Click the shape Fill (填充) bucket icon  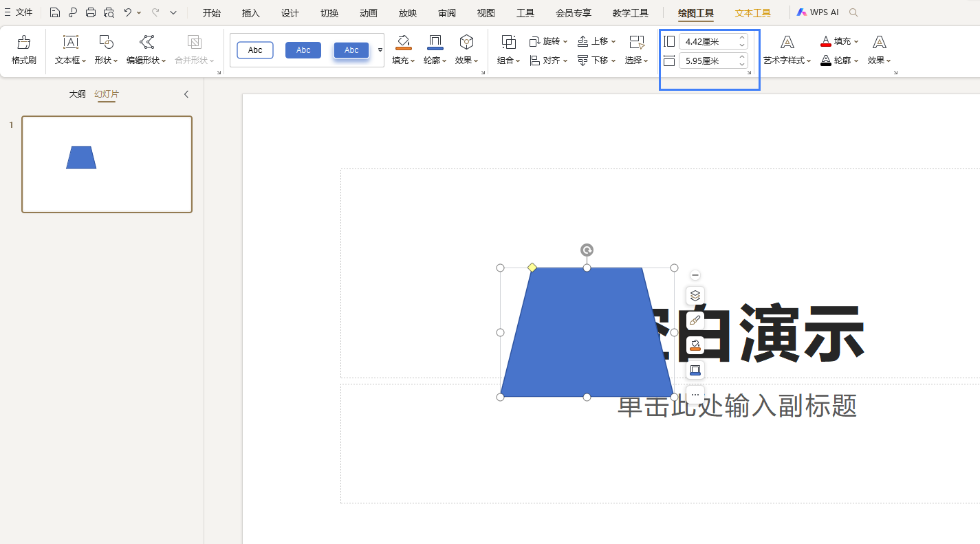[x=404, y=42]
